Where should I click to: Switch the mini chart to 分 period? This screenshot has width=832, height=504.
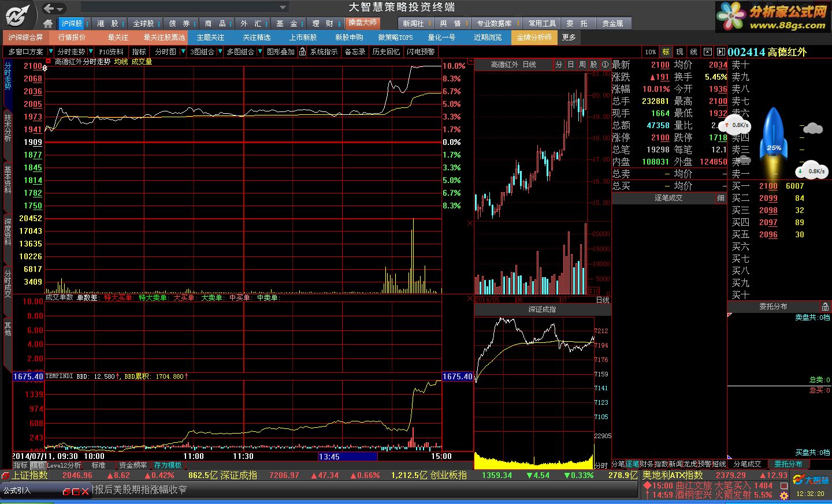559,65
